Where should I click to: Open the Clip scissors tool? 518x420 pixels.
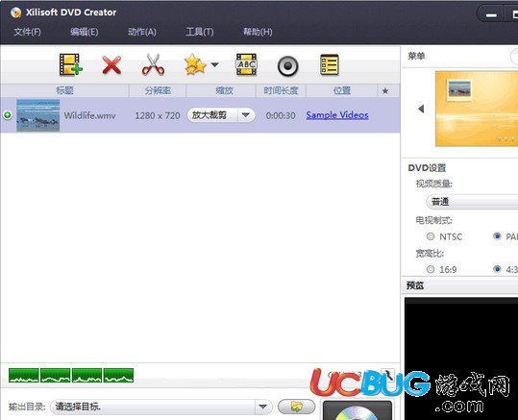click(154, 64)
